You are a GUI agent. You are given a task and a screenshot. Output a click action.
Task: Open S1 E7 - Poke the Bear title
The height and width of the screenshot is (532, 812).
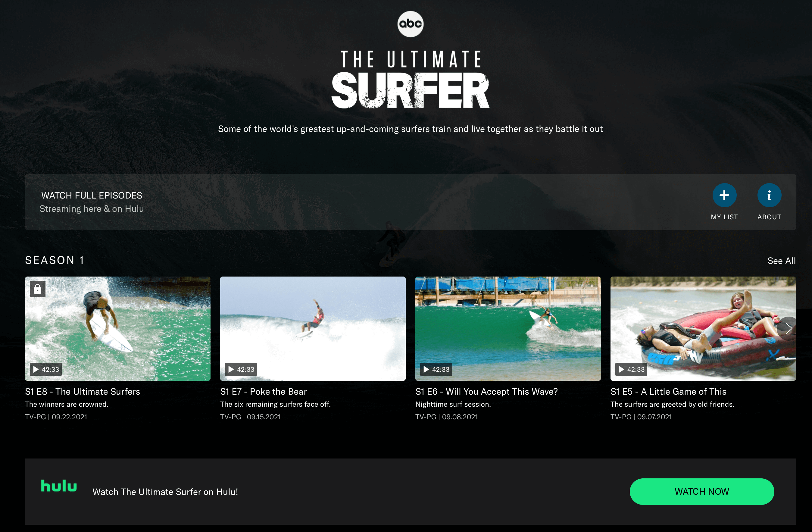pos(264,391)
